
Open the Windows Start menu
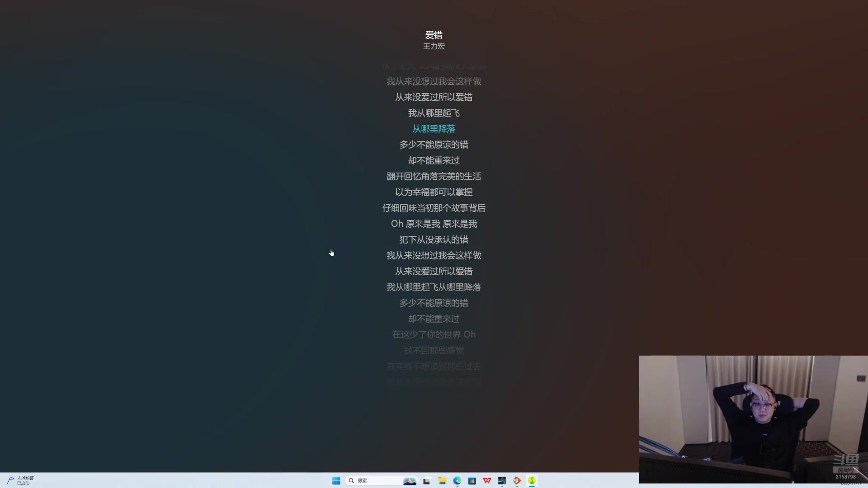pos(336,481)
